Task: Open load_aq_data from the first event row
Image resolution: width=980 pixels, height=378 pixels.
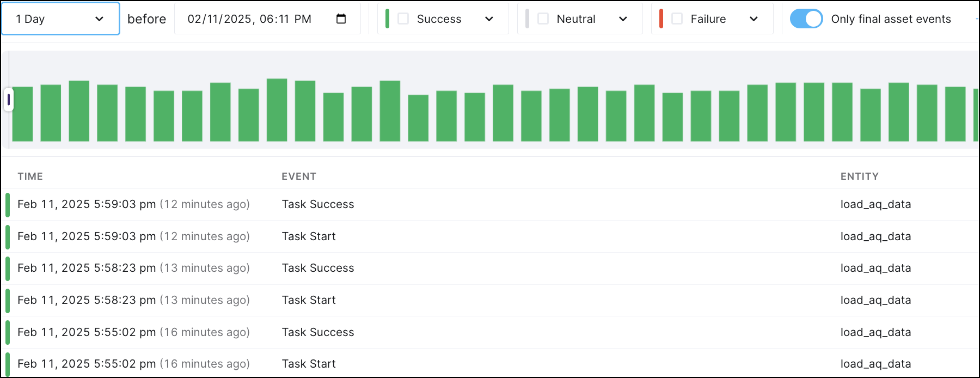Action: click(875, 204)
